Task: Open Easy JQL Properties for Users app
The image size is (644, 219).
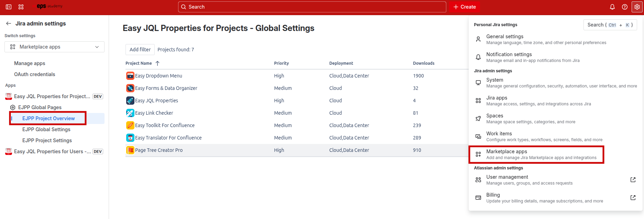Action: coord(54,152)
